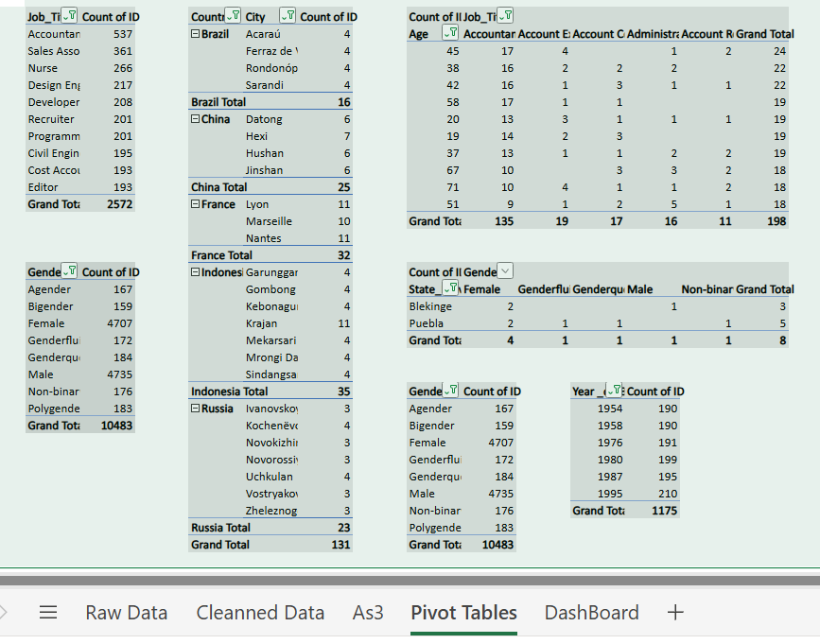Open the Year filter dropdown

click(x=614, y=390)
